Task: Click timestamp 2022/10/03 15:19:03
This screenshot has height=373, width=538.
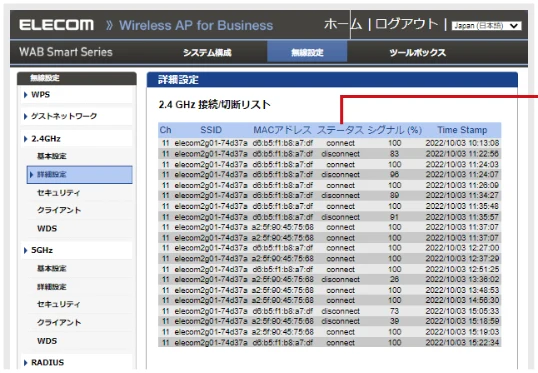Action: (462, 332)
